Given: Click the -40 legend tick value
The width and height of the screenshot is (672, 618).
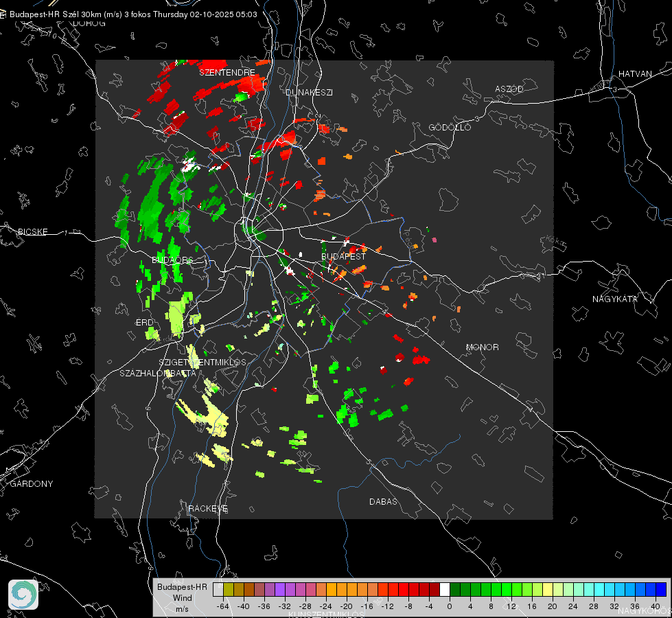Looking at the screenshot, I should coord(244,606).
